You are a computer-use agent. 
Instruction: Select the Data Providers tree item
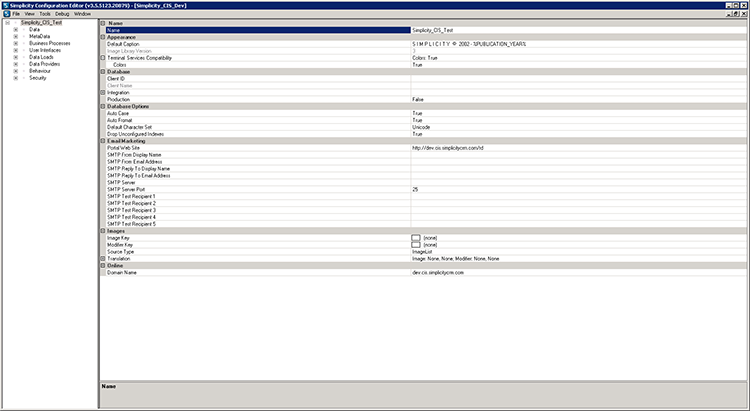tap(44, 64)
